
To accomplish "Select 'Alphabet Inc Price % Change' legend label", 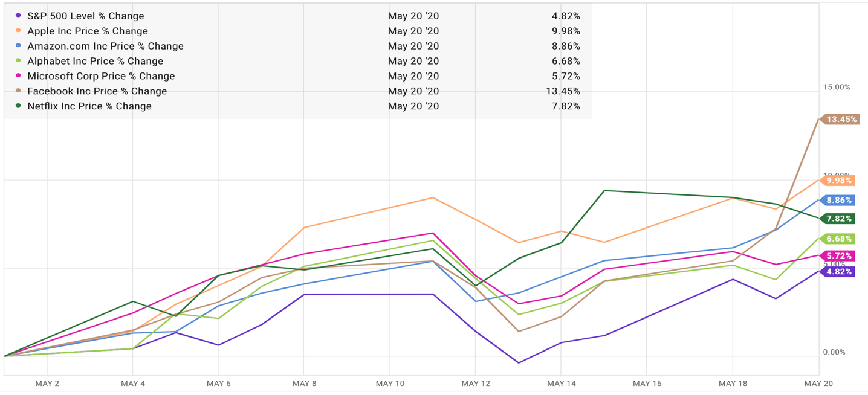I will (x=95, y=62).
